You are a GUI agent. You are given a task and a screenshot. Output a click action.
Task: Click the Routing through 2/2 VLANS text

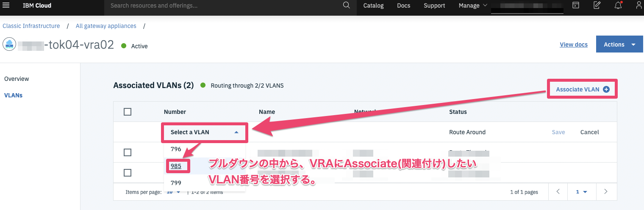(247, 86)
